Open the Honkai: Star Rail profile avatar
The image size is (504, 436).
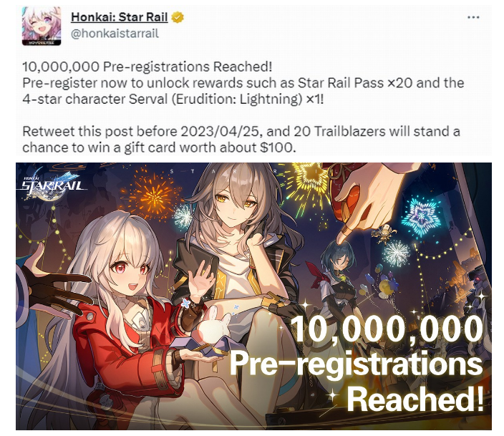42,26
